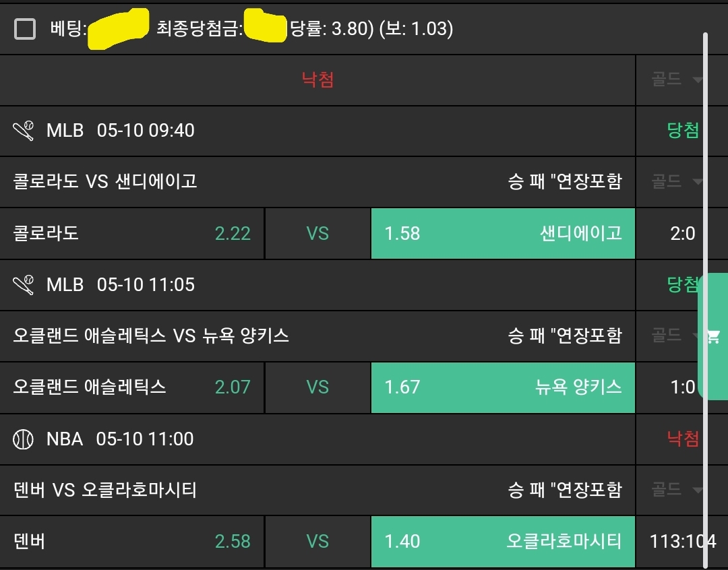Select 샌디에이고 at odds 1.58
Image resolution: width=728 pixels, height=570 pixels.
(503, 234)
